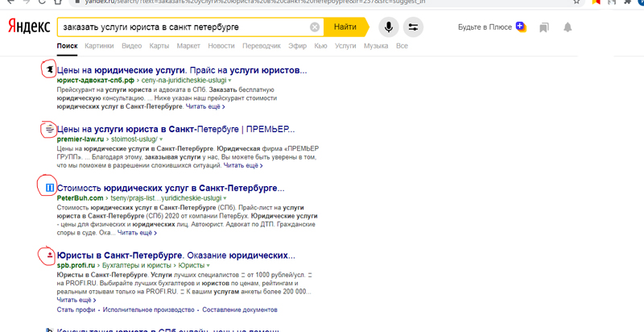Open the Будьте в Плюсе link

point(485,27)
